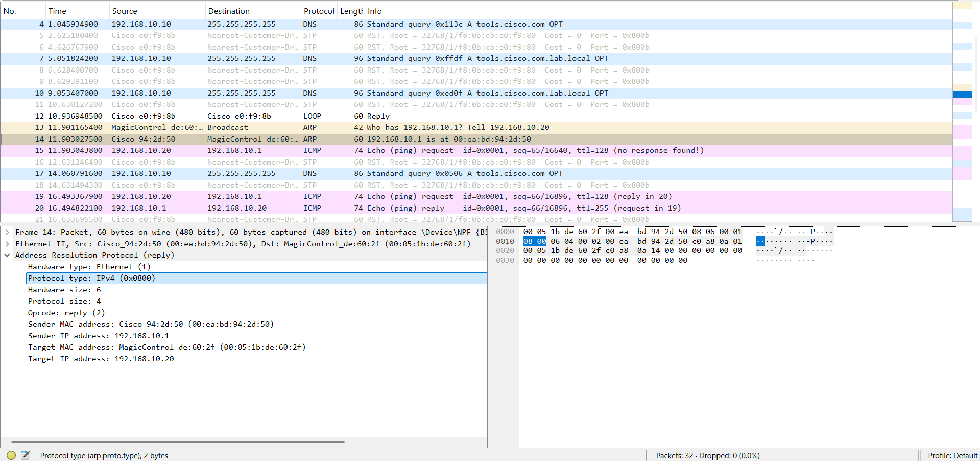
Task: Select packet 13 ARP Who has request
Action: tap(476, 127)
